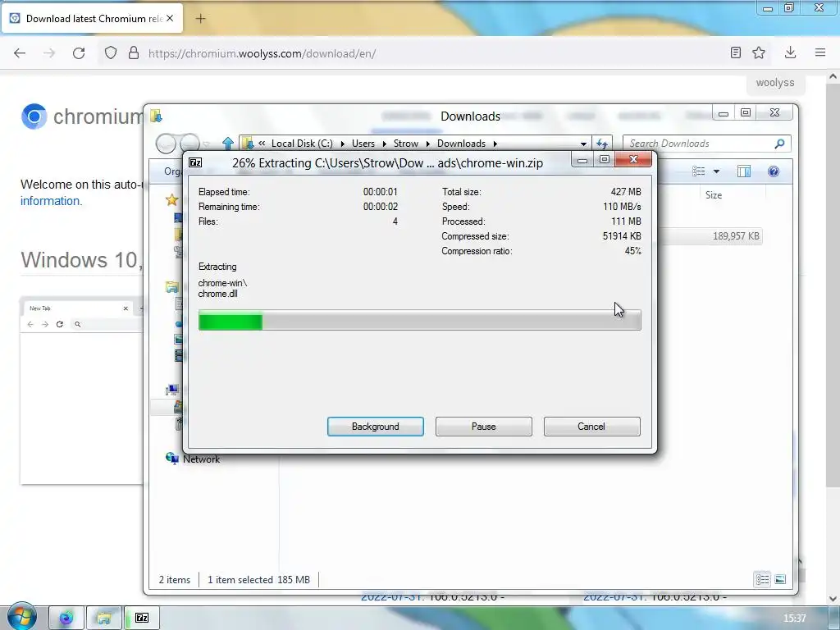
Task: Click the Chromium browser screenshot thumbnail
Action: tap(81, 390)
